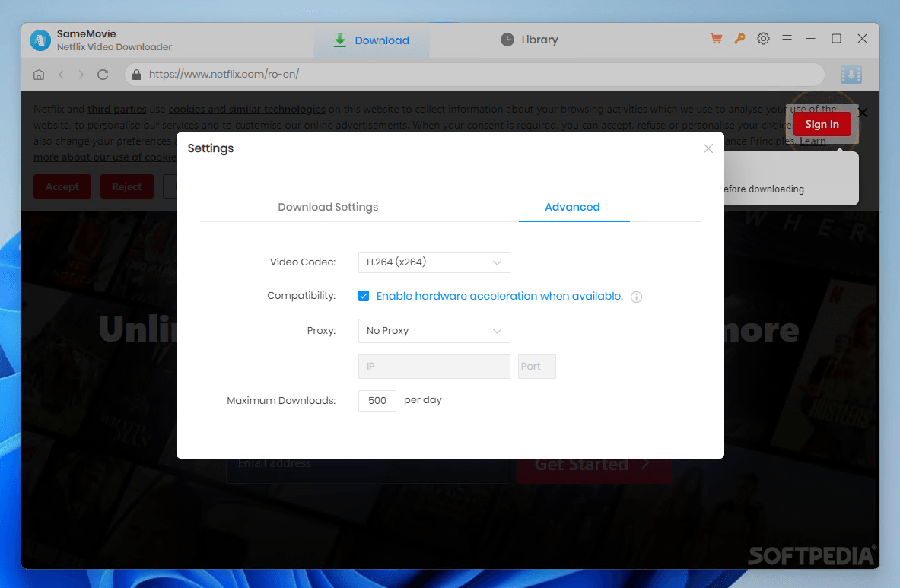Expand the Video Codec dropdown
The image size is (900, 588).
point(434,262)
